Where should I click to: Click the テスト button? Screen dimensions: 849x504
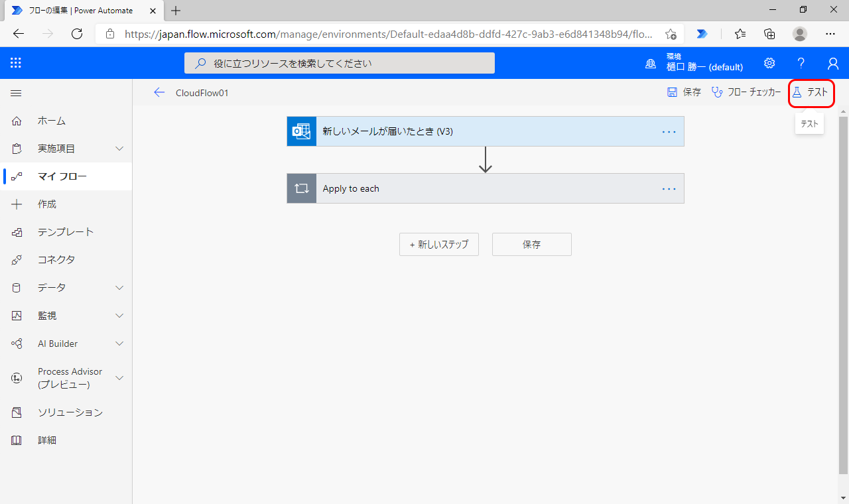[x=811, y=92]
